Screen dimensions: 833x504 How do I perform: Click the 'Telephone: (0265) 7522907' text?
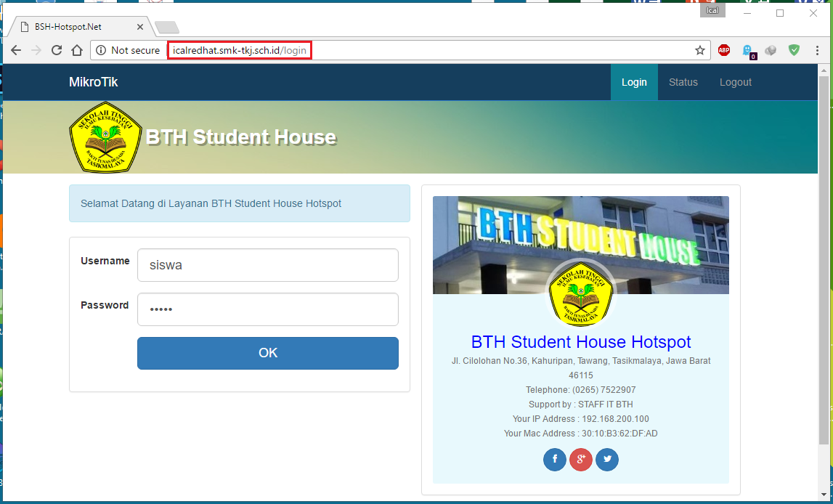click(x=581, y=390)
